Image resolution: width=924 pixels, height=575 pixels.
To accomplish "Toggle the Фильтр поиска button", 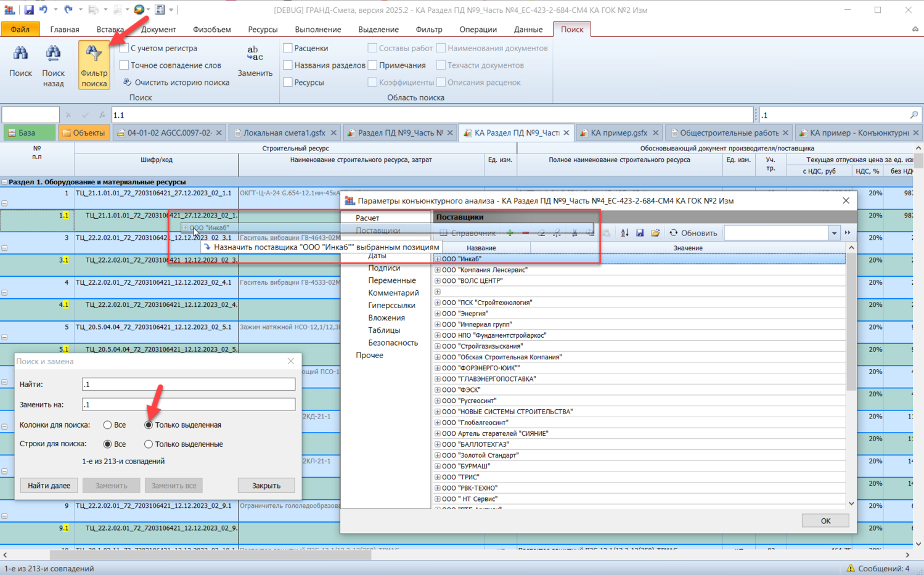I will pyautogui.click(x=94, y=65).
